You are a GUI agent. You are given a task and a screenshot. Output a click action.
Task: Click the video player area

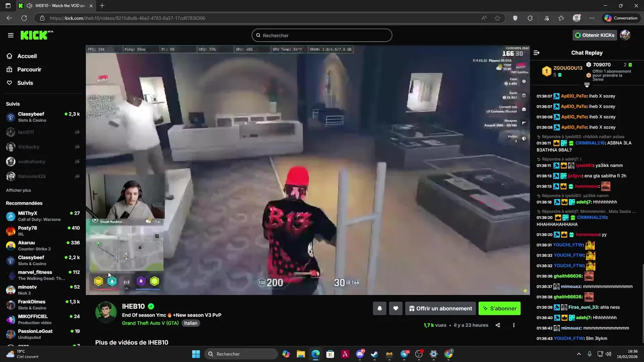click(x=308, y=170)
